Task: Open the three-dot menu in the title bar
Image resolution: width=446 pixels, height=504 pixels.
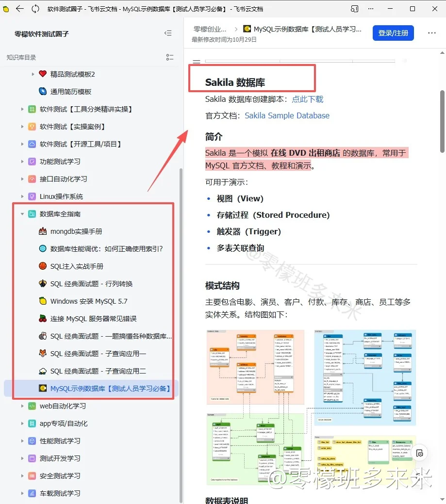Action: click(x=371, y=9)
